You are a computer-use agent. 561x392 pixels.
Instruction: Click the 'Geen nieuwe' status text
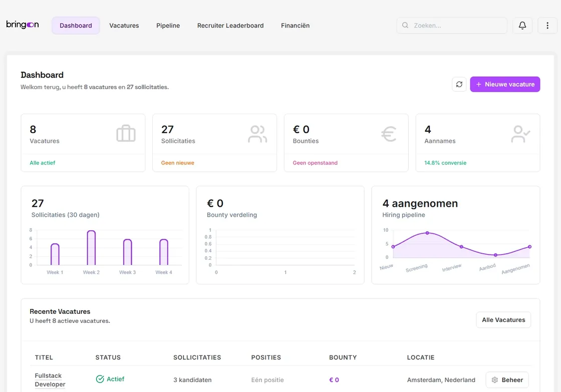177,163
